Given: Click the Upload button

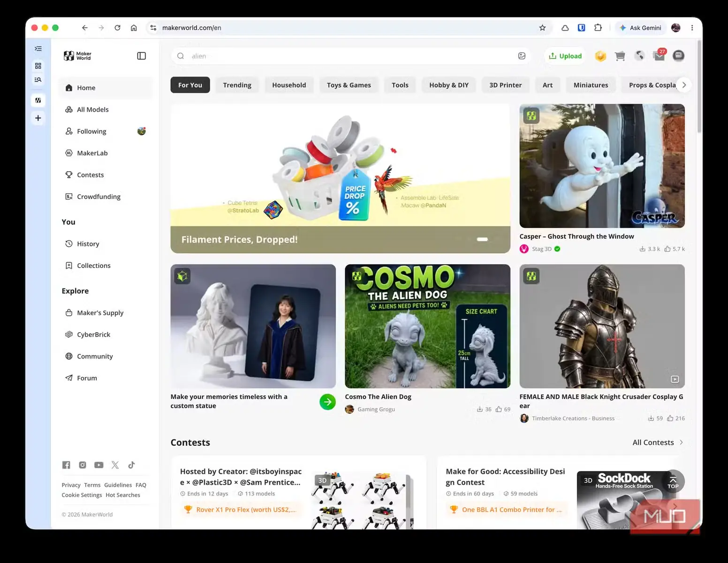Looking at the screenshot, I should (x=565, y=56).
